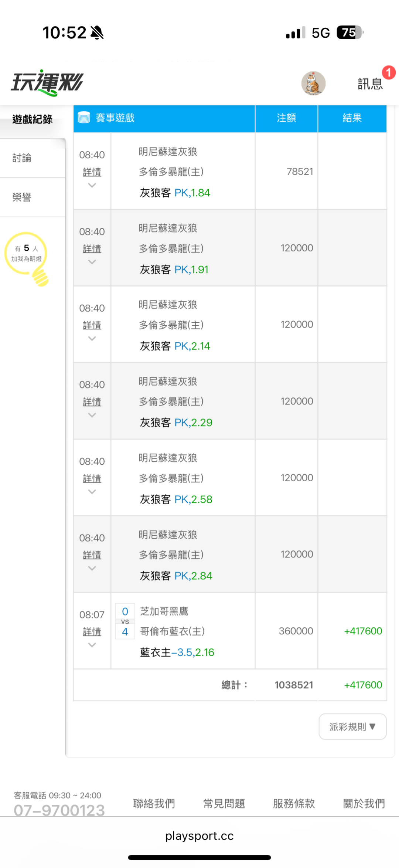Open the 常見問題 footer link
Viewport: 399px width, 868px height.
click(224, 803)
